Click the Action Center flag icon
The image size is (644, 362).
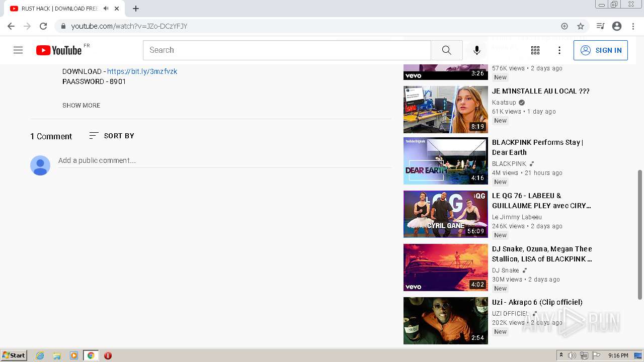tap(596, 355)
